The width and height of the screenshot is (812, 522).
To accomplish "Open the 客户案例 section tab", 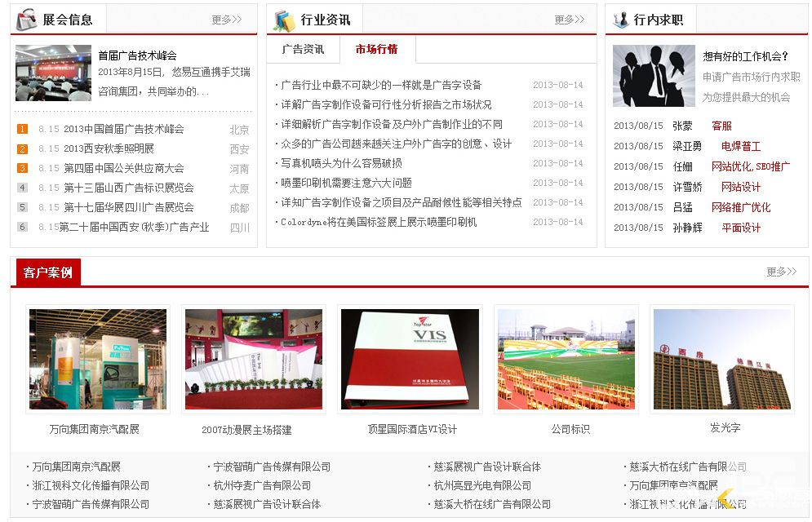I will tap(48, 272).
